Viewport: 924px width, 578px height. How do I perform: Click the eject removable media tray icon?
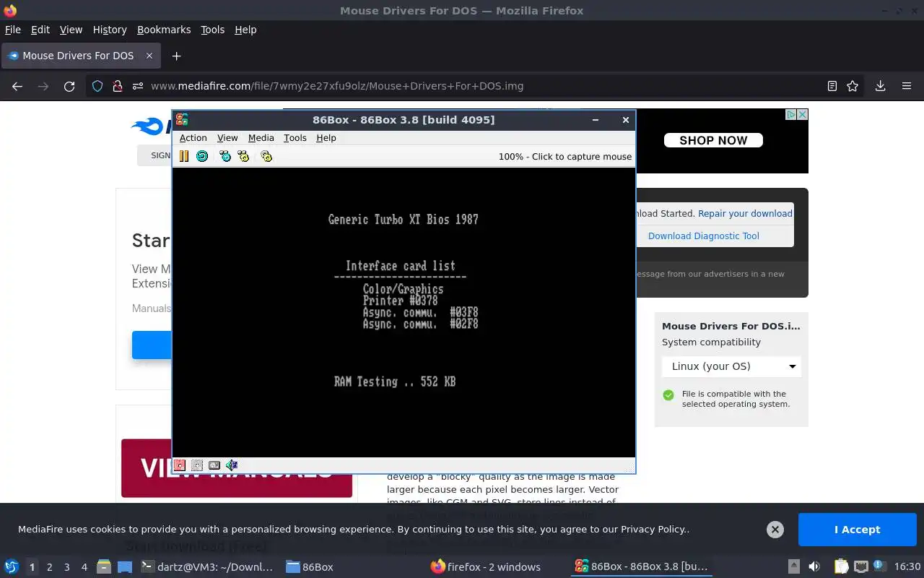pyautogui.click(x=793, y=566)
